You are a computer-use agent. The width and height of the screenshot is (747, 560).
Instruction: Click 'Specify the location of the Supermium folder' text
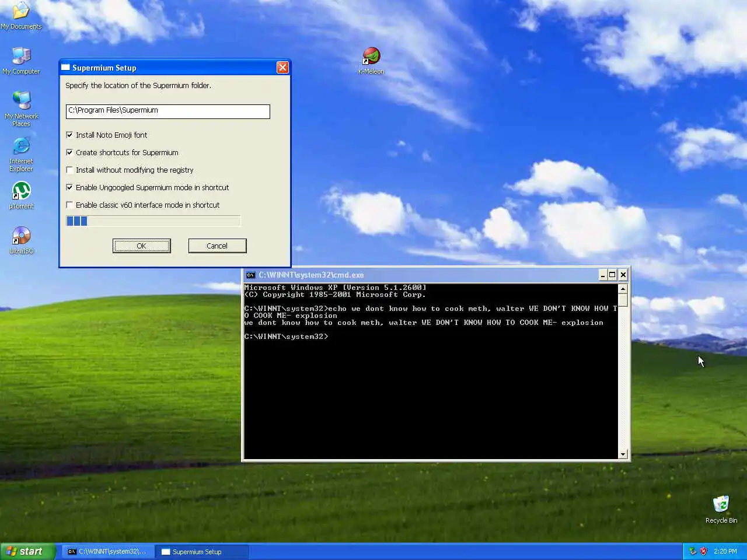point(138,85)
